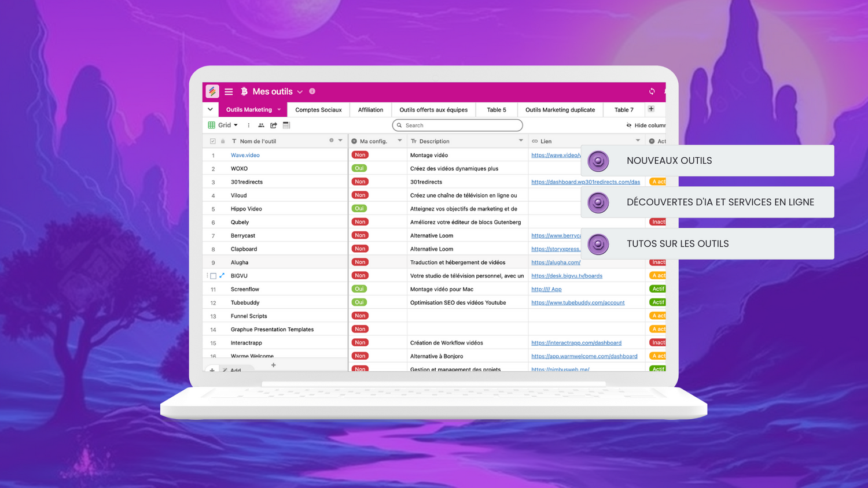Image resolution: width=868 pixels, height=488 pixels.
Task: Add a new table with plus icon
Action: (651, 109)
